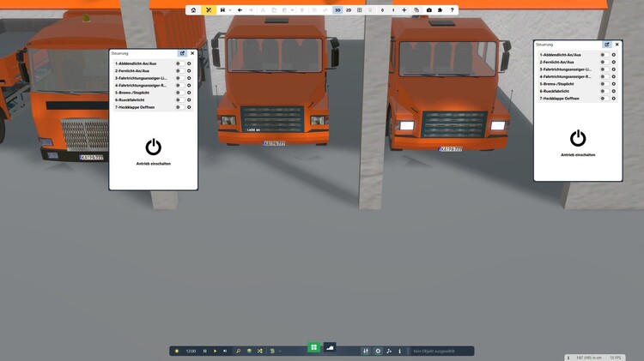Click the Kein Objekt ausgewählt field
The height and width of the screenshot is (361, 644).
click(x=441, y=352)
